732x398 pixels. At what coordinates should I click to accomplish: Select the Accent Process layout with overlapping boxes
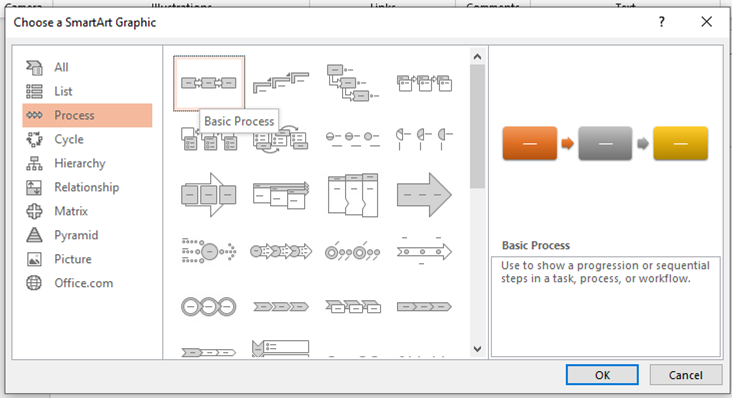pos(424,83)
